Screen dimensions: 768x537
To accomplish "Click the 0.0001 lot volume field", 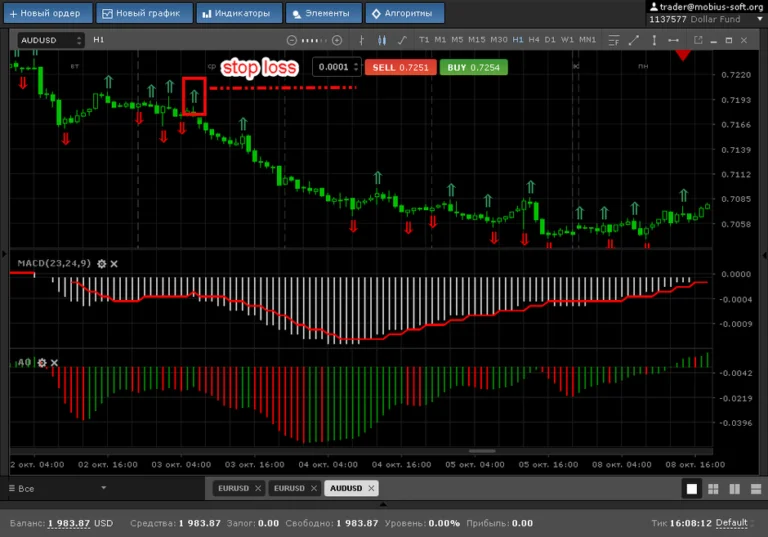I will click(x=334, y=67).
